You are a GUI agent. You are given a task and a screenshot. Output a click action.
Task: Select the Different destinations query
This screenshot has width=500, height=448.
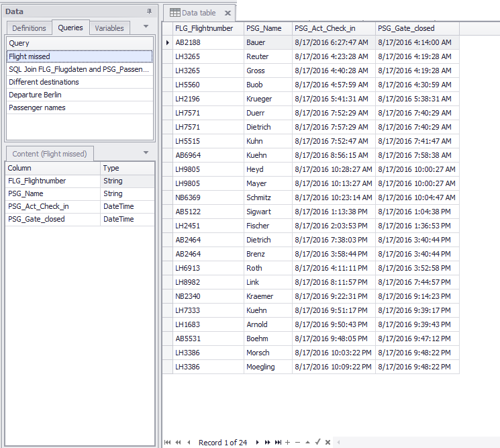tap(80, 82)
